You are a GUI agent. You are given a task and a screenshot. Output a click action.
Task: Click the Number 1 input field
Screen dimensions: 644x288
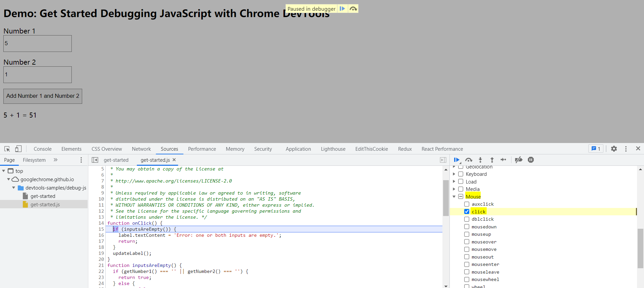click(38, 44)
